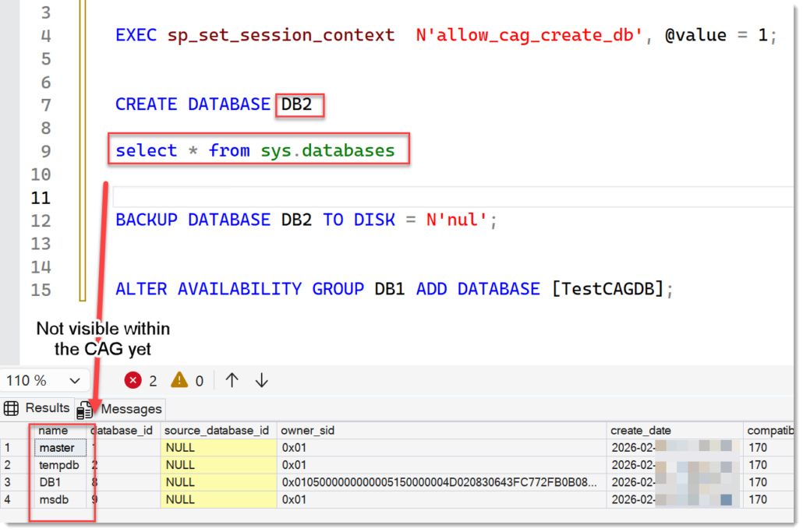Go to previous issue with up arrow
This screenshot has width=803, height=532.
tap(232, 380)
